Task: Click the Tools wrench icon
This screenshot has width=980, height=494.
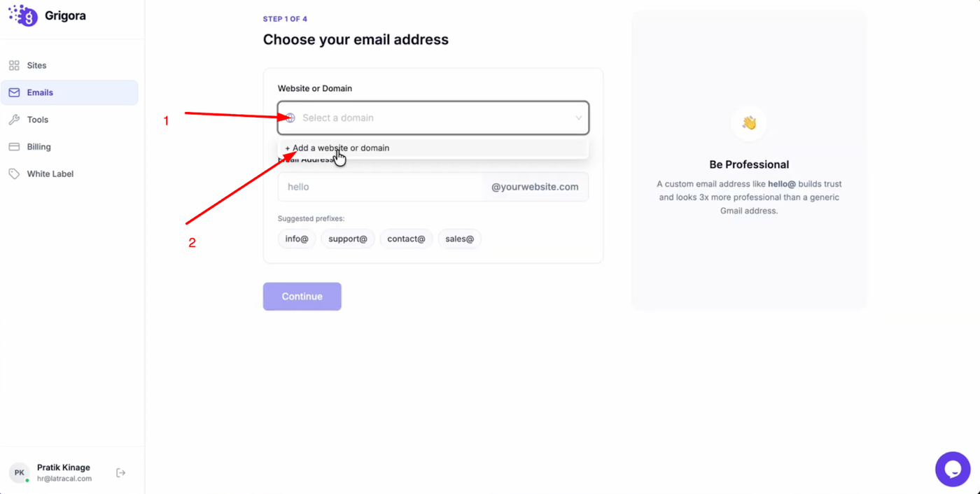Action: [14, 120]
